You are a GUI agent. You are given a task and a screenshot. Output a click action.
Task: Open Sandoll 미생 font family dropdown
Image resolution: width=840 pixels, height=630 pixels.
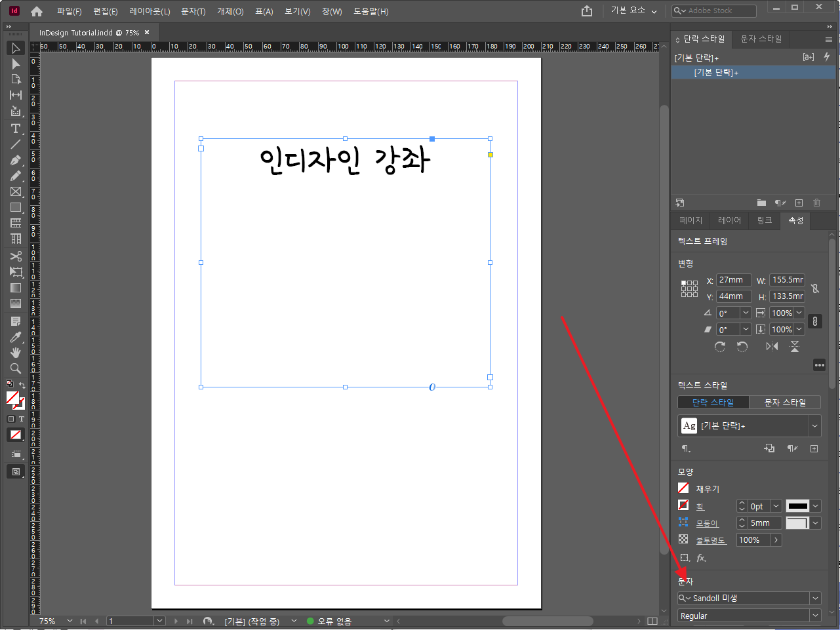(815, 598)
